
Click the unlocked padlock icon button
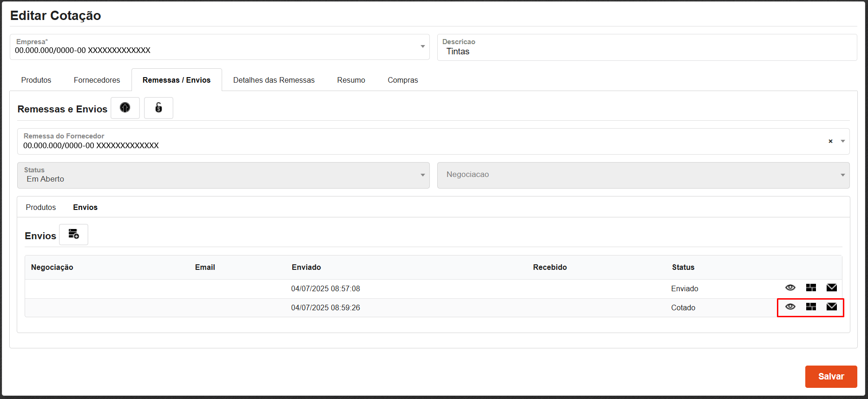158,108
